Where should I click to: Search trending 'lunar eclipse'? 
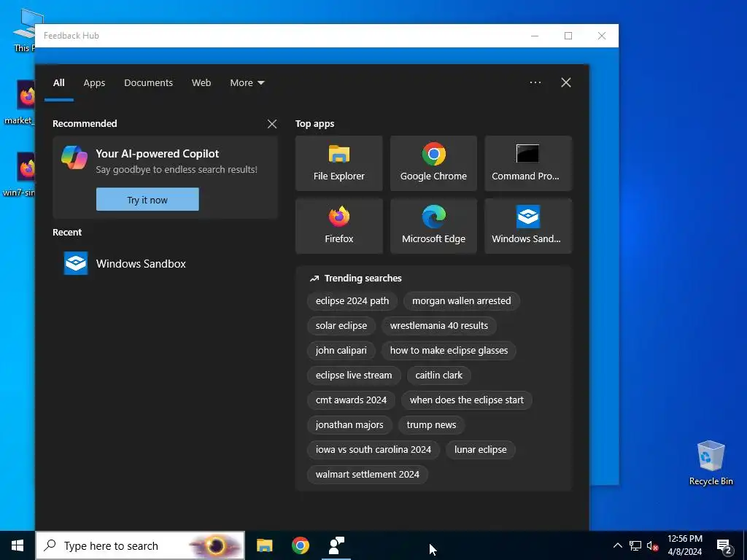click(480, 449)
